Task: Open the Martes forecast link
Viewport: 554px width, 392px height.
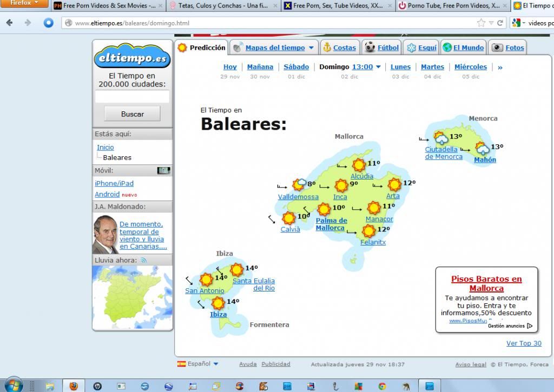Action: [x=432, y=67]
